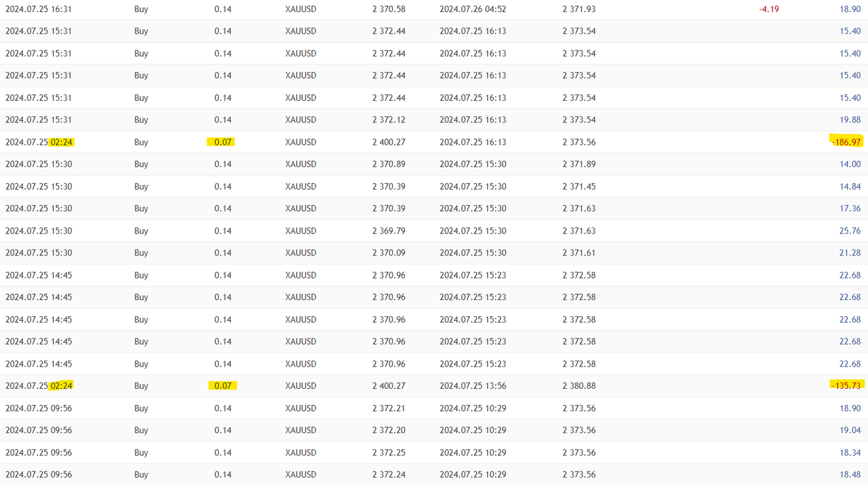The height and width of the screenshot is (485, 868).
Task: Select profit value 14.84
Action: (x=850, y=186)
